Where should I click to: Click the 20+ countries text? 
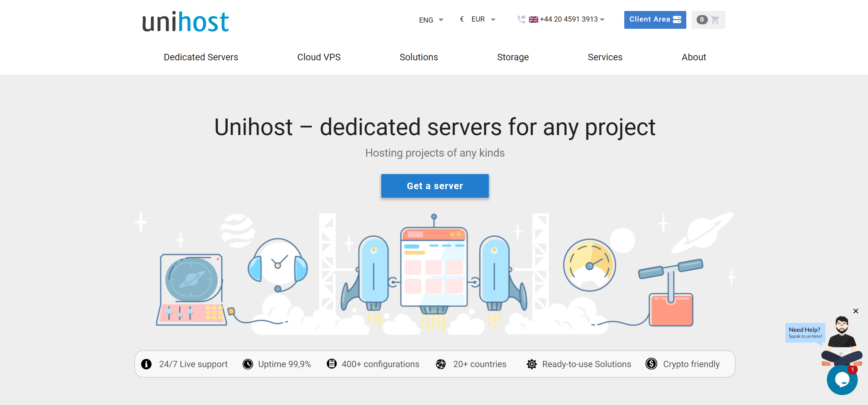point(480,364)
